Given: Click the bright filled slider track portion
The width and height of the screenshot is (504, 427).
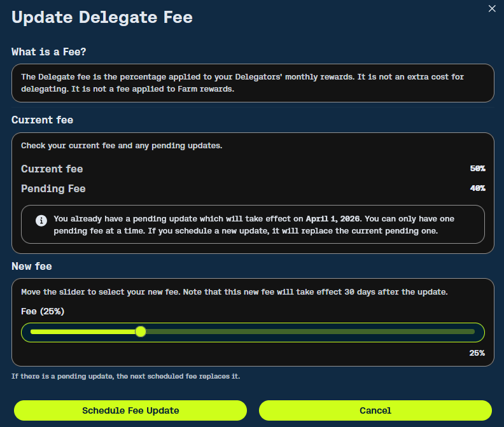Looking at the screenshot, I should [83, 332].
